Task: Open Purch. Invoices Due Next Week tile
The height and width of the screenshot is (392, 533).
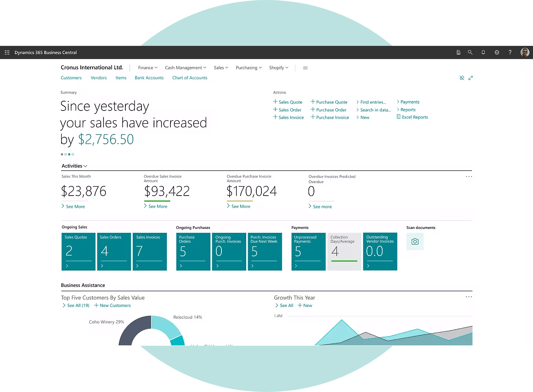Action: pyautogui.click(x=265, y=252)
